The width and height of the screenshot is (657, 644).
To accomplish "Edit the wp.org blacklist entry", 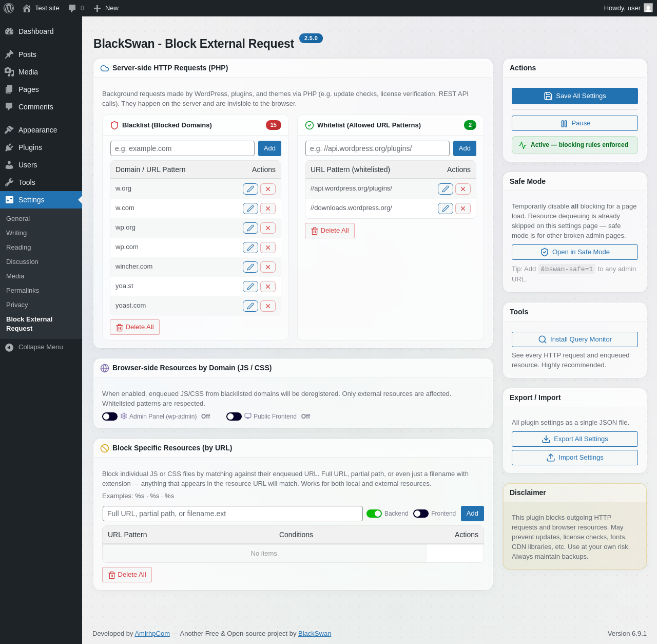I will [x=250, y=228].
